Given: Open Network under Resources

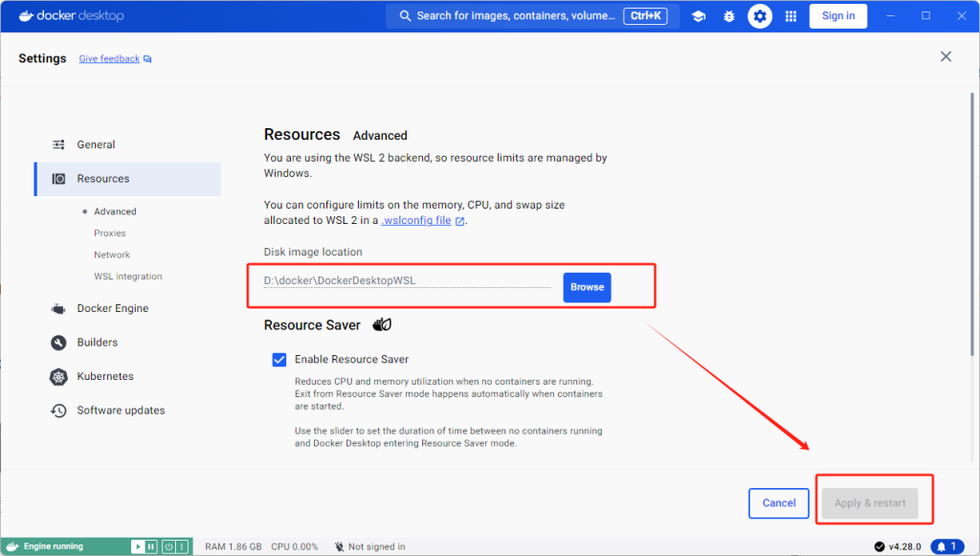Looking at the screenshot, I should coord(112,255).
